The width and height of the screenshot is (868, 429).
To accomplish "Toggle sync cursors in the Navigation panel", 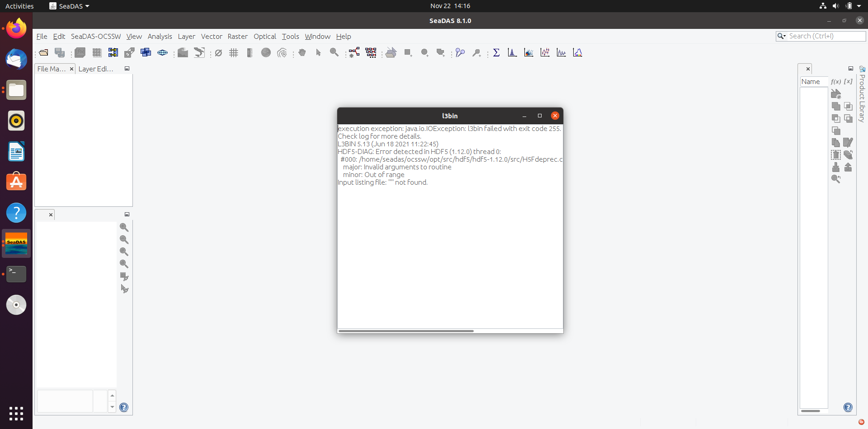I will (x=124, y=289).
